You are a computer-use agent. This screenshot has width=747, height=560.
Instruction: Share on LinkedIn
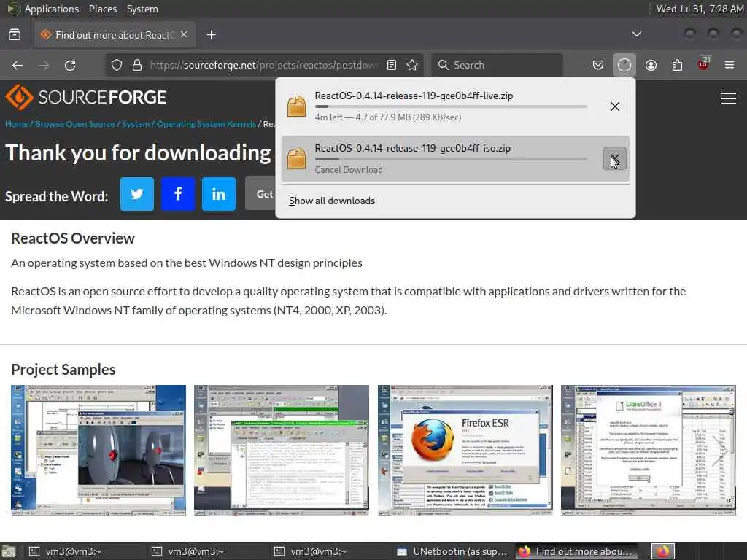[x=219, y=194]
